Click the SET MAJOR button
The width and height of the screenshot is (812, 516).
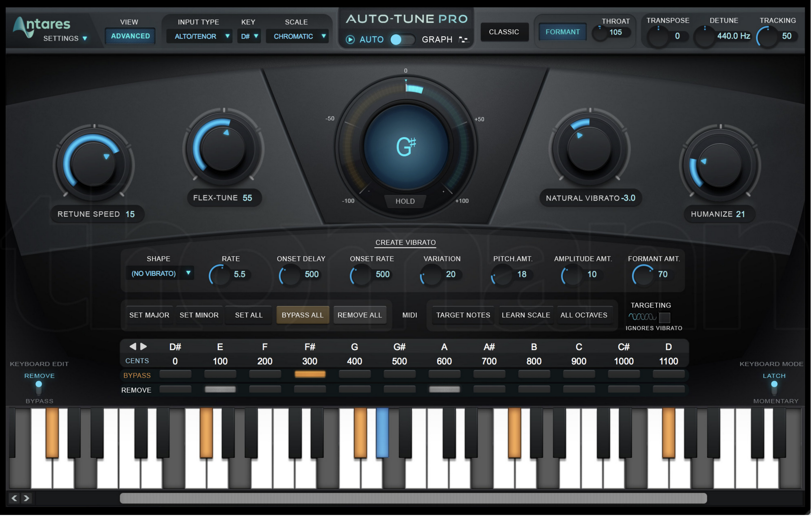click(149, 315)
